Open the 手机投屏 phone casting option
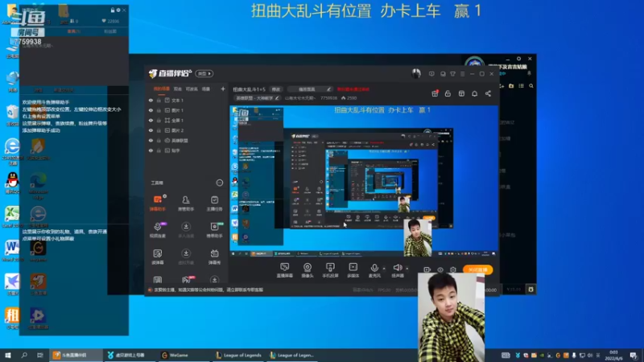644x362 pixels. click(x=330, y=270)
